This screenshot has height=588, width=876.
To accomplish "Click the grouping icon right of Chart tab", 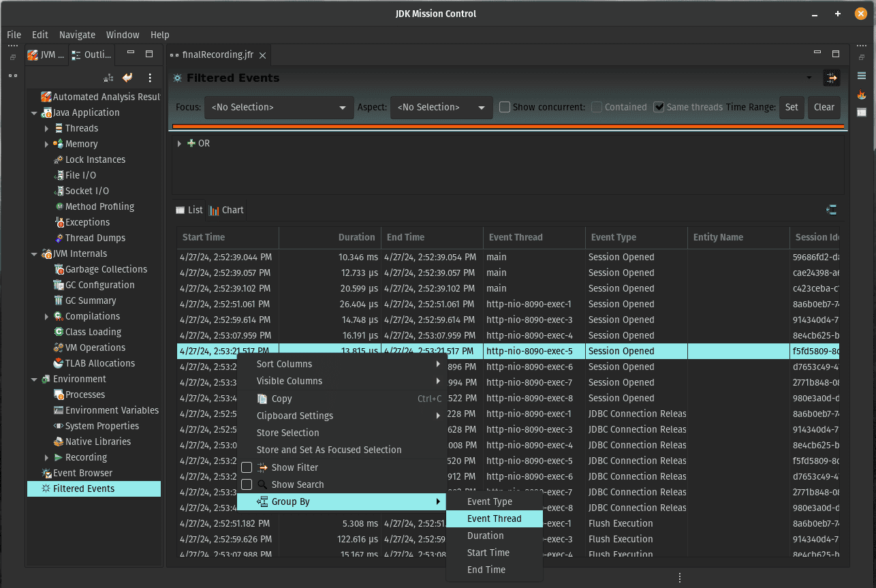I will pyautogui.click(x=831, y=210).
